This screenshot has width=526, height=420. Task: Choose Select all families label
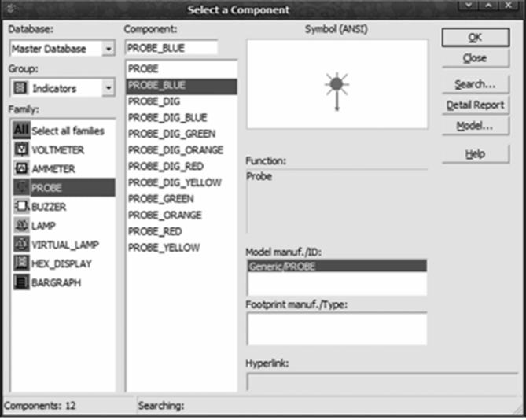tap(68, 131)
